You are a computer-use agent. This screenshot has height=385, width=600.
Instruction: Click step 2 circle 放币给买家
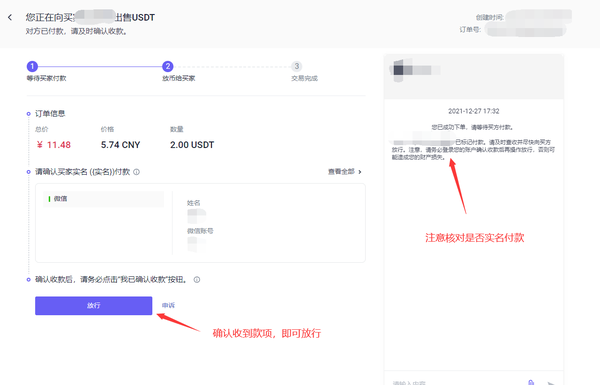[x=168, y=67]
